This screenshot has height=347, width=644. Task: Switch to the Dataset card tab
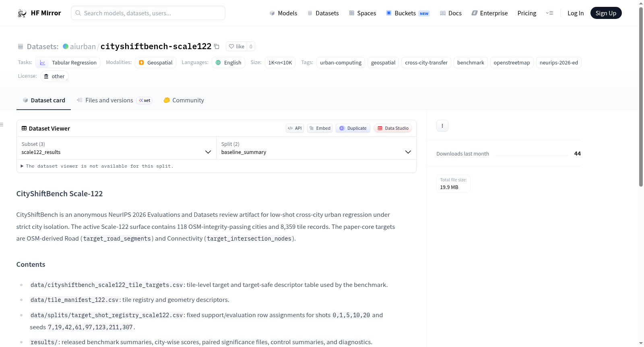click(43, 100)
